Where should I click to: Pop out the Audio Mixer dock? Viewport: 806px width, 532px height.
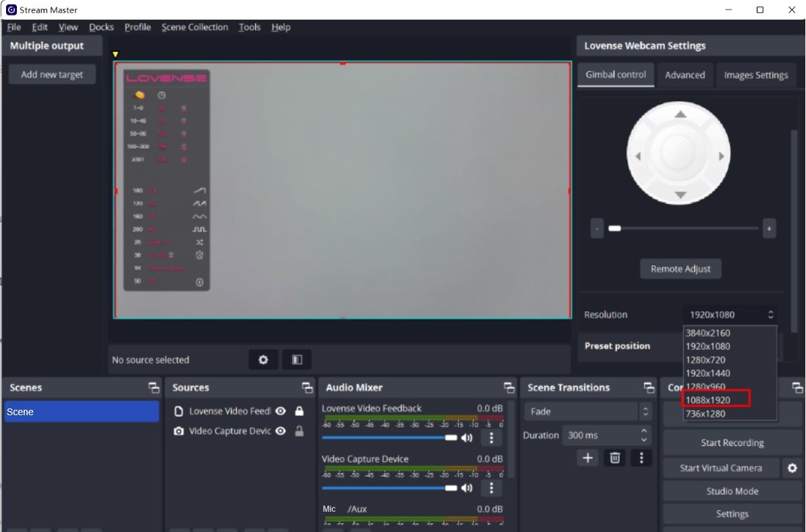[509, 388]
